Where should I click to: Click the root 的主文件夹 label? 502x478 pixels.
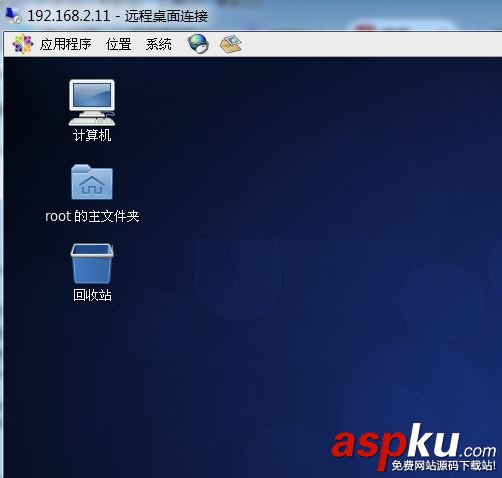92,216
